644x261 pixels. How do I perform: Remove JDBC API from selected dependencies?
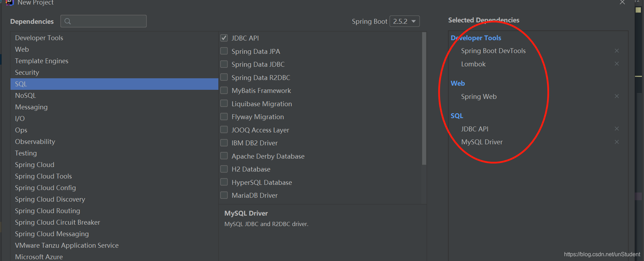617,129
